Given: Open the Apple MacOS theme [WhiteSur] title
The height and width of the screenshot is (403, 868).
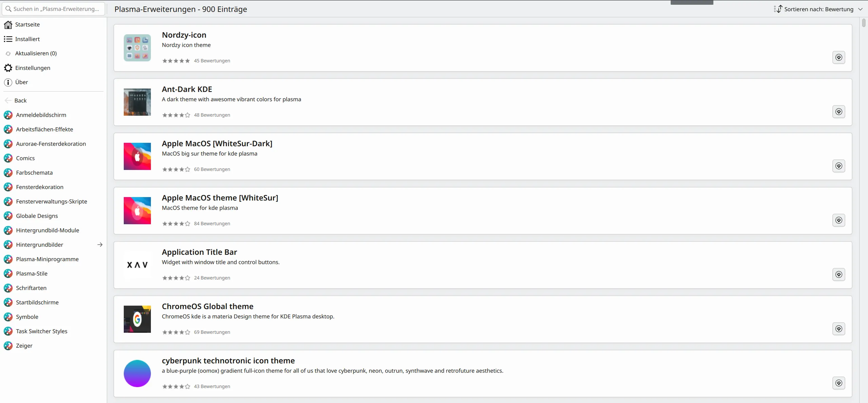Looking at the screenshot, I should (220, 198).
